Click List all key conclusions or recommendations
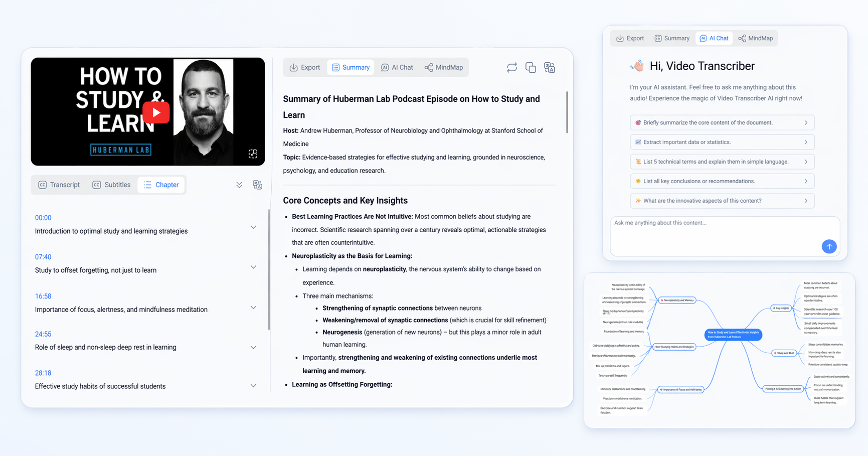The image size is (868, 456). tap(722, 181)
